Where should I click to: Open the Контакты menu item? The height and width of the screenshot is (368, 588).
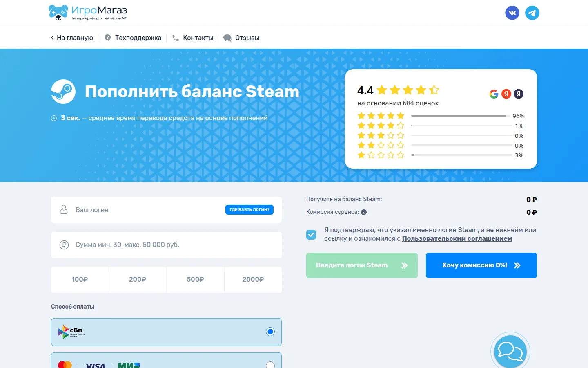[x=198, y=38]
